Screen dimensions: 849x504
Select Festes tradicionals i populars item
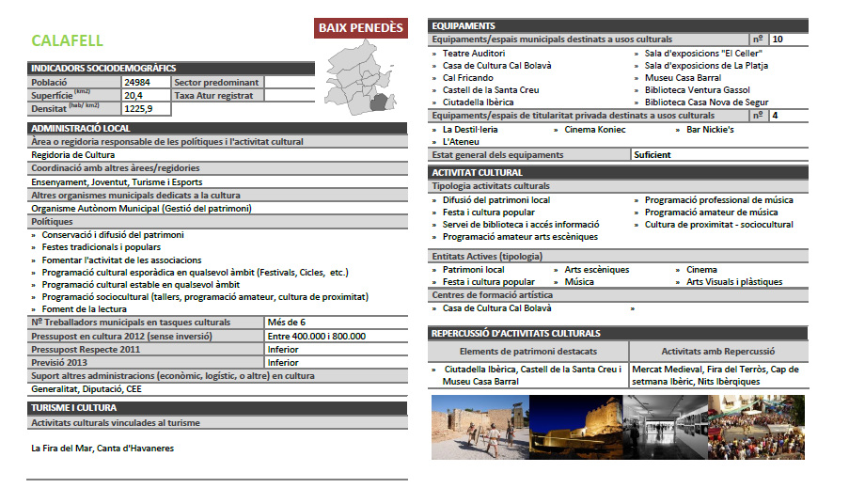click(102, 247)
